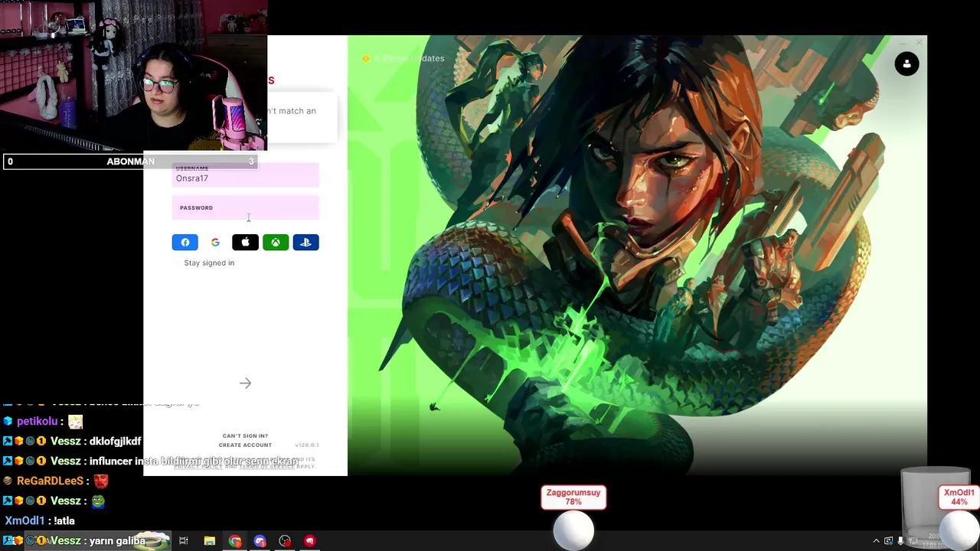The width and height of the screenshot is (980, 551).
Task: Switch to Discord on the taskbar
Action: [x=260, y=541]
